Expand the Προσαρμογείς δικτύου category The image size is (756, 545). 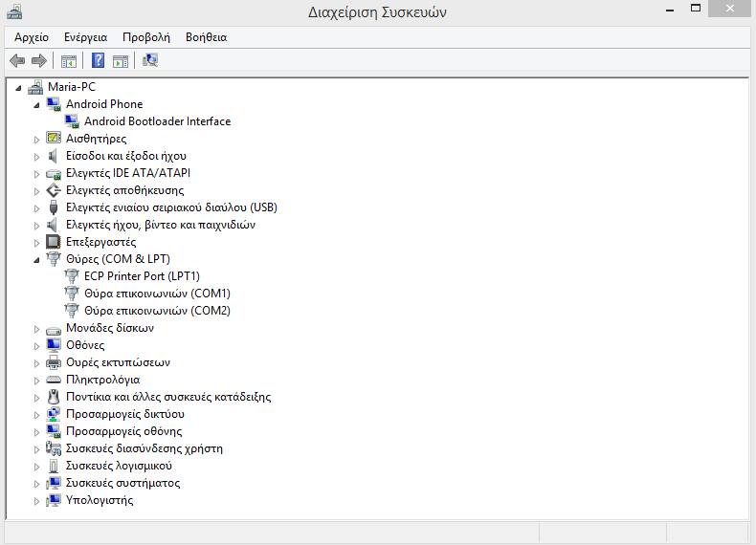[37, 414]
